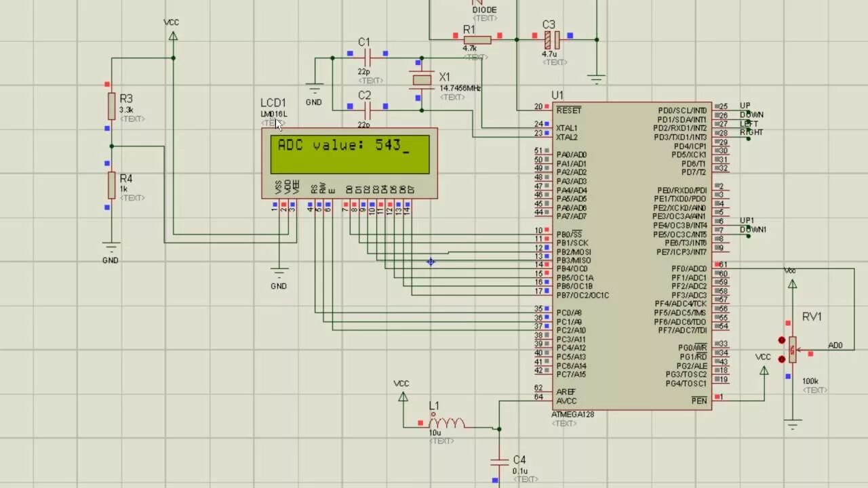
Task: Click the X1 reference label
Action: pyautogui.click(x=444, y=77)
